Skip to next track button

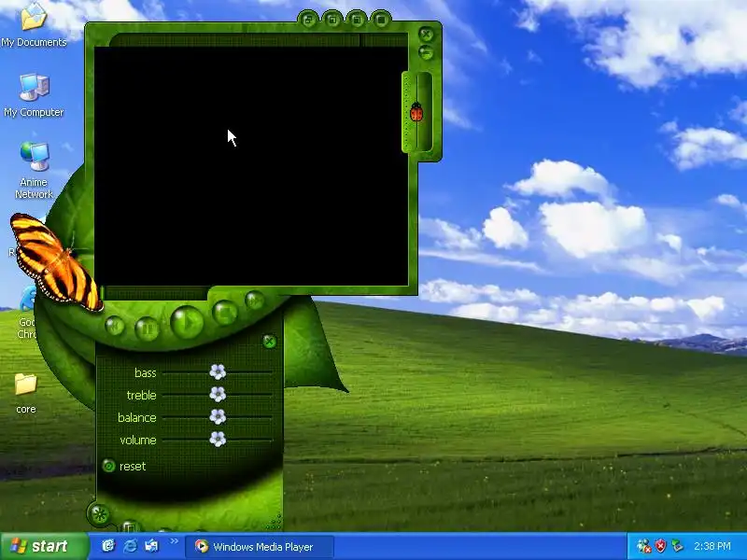(x=255, y=301)
